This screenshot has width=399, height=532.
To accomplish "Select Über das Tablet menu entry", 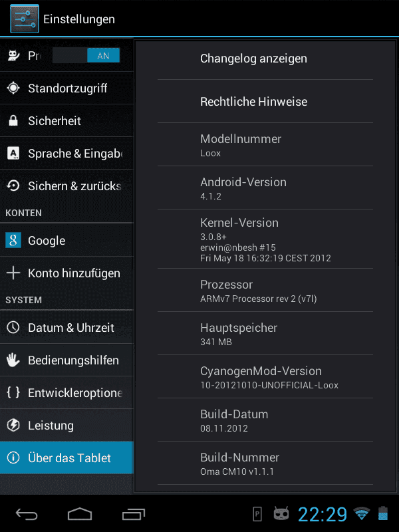I will [67, 458].
